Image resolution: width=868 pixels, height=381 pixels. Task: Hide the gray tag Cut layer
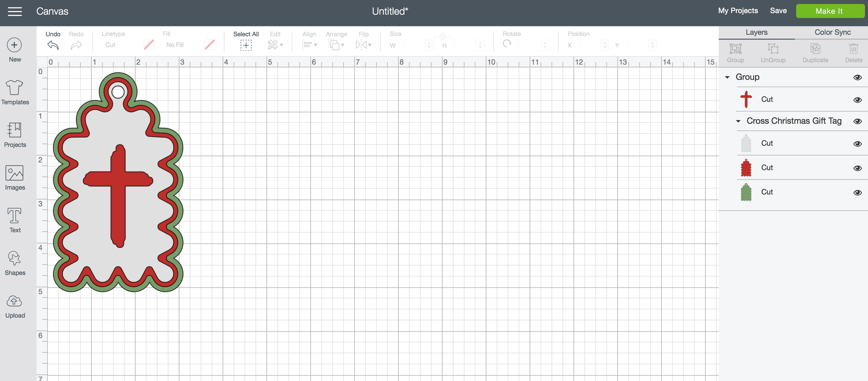pyautogui.click(x=857, y=144)
